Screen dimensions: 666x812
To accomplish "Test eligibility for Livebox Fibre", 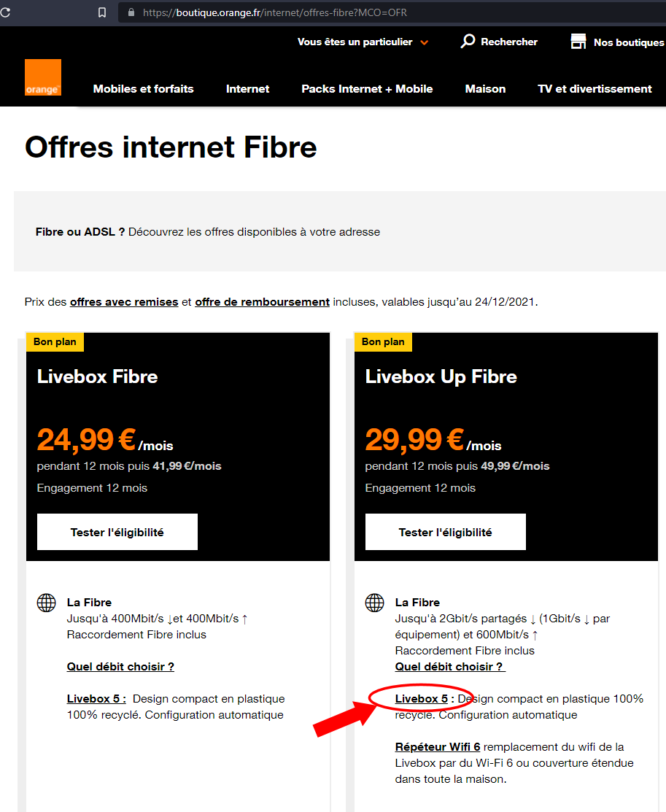I will [117, 532].
